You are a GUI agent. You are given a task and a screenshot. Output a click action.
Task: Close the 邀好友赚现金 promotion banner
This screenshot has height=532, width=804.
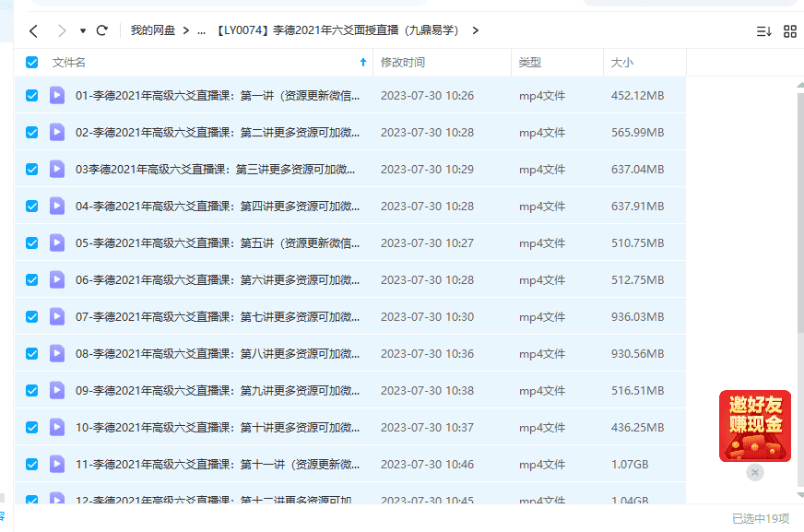[x=755, y=472]
